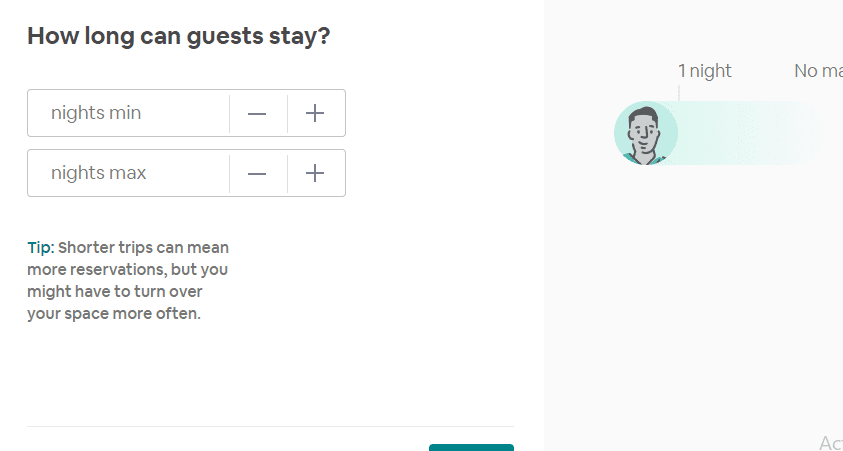Viewport: 843px width, 451px height.
Task: Click the teal button at bottom
Action: coord(471,447)
